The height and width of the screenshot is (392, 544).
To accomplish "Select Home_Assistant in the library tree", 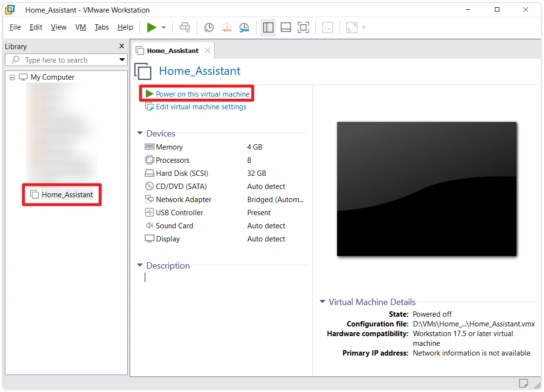I will tap(67, 195).
